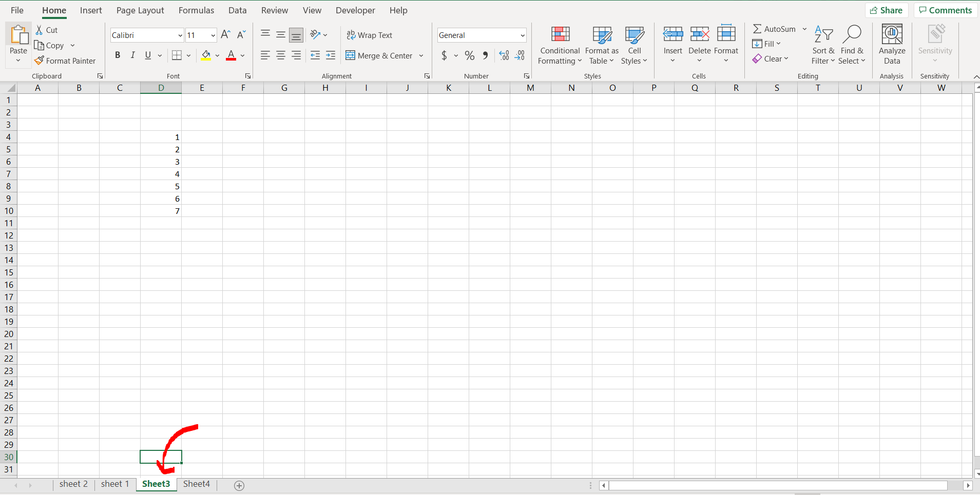Click the Share button
980x495 pixels.
886,10
